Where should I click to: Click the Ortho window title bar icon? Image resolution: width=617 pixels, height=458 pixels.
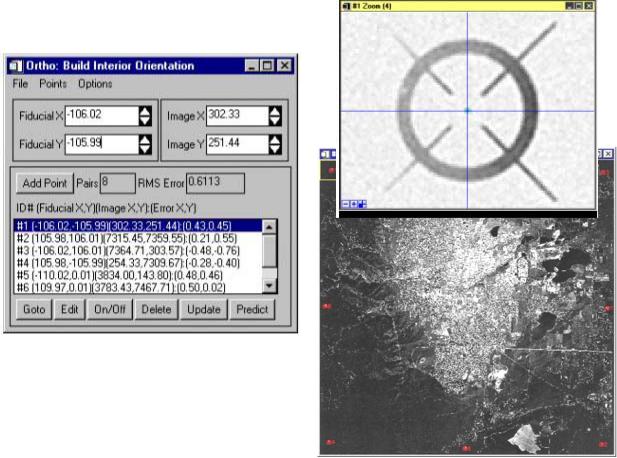point(14,66)
